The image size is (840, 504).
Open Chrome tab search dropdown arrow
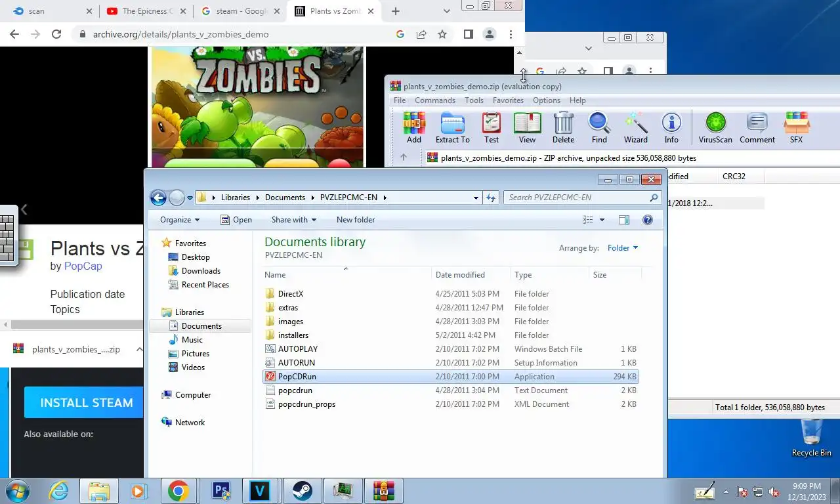coord(447,11)
